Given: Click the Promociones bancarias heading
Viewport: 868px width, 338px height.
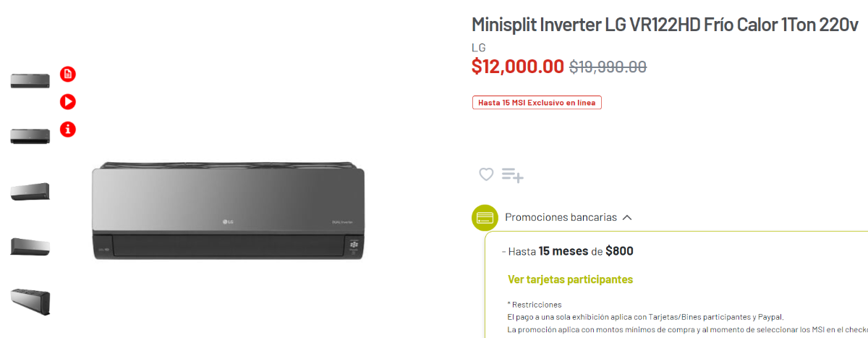Looking at the screenshot, I should coord(561,217).
